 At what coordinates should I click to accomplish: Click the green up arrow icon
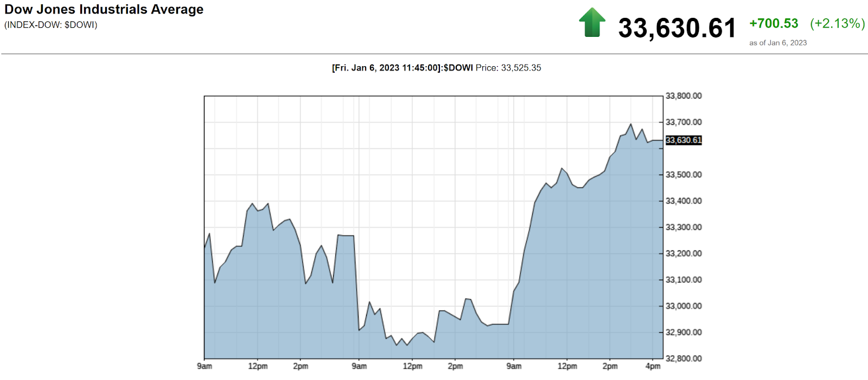click(592, 23)
